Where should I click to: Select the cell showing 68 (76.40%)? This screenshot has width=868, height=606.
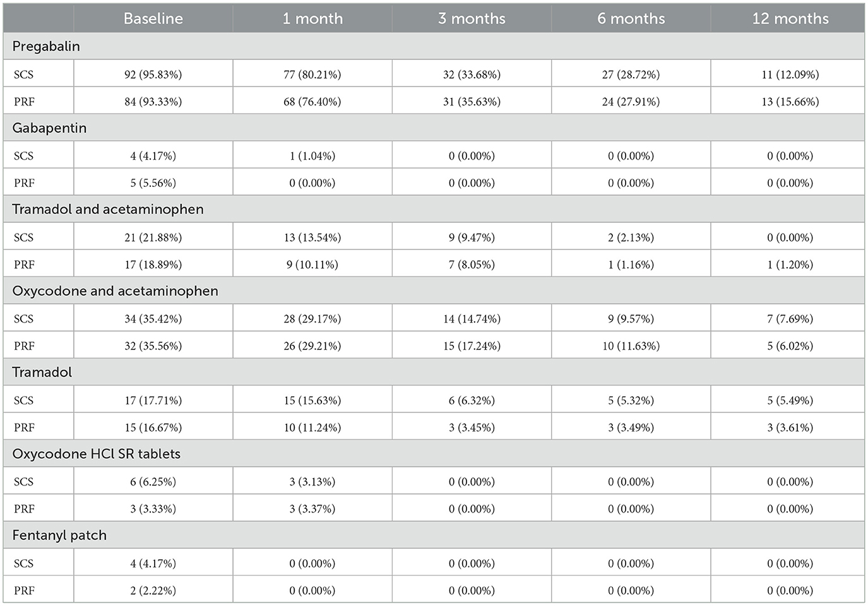coord(312,102)
